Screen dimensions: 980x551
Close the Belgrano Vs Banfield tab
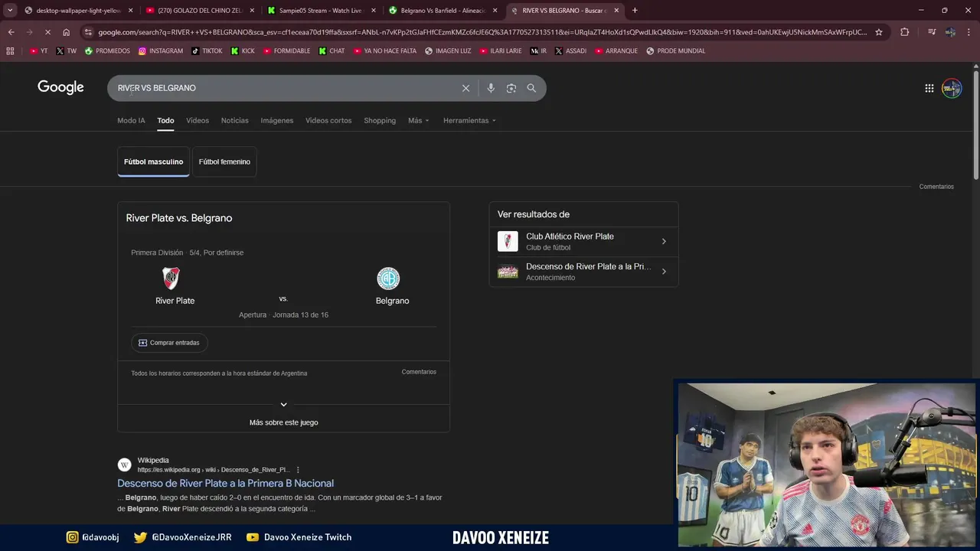(x=495, y=11)
